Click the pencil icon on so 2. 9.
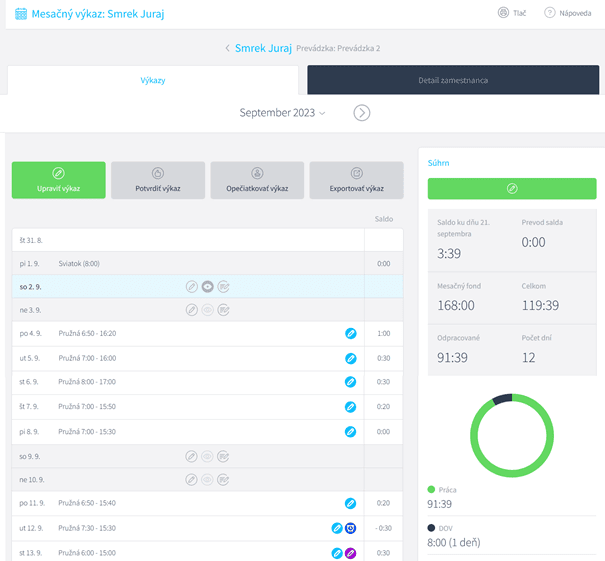Image resolution: width=605 pixels, height=561 pixels. [192, 286]
